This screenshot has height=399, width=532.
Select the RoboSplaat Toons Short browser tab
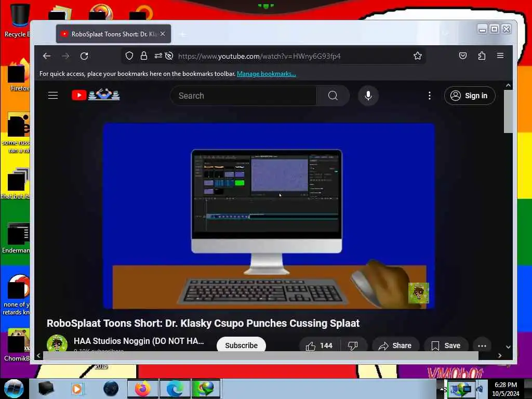point(113,34)
